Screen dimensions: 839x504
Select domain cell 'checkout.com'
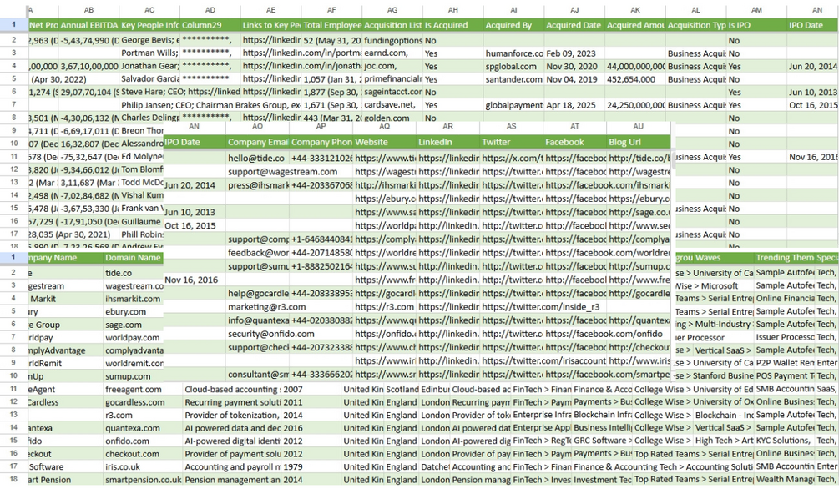coord(142,454)
